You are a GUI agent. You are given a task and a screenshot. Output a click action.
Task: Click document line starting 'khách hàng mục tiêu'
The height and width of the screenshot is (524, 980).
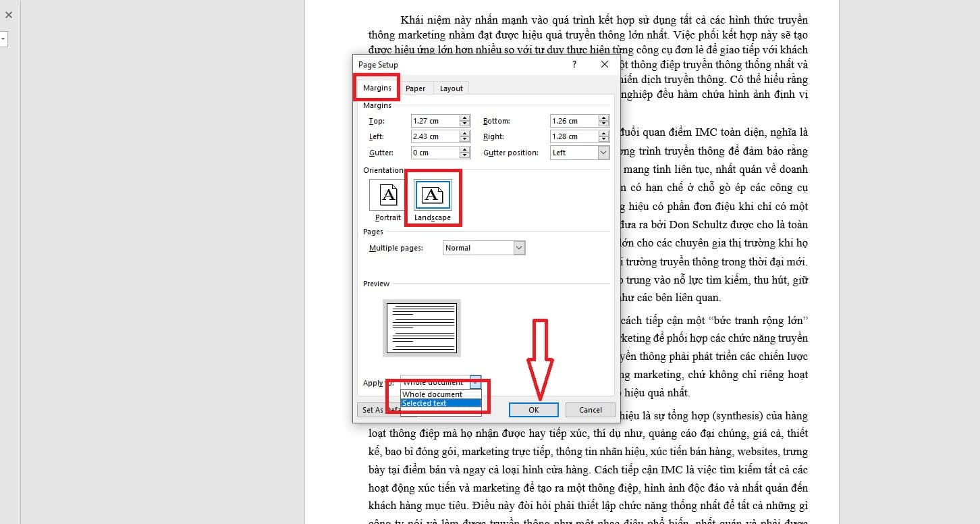[x=588, y=505]
